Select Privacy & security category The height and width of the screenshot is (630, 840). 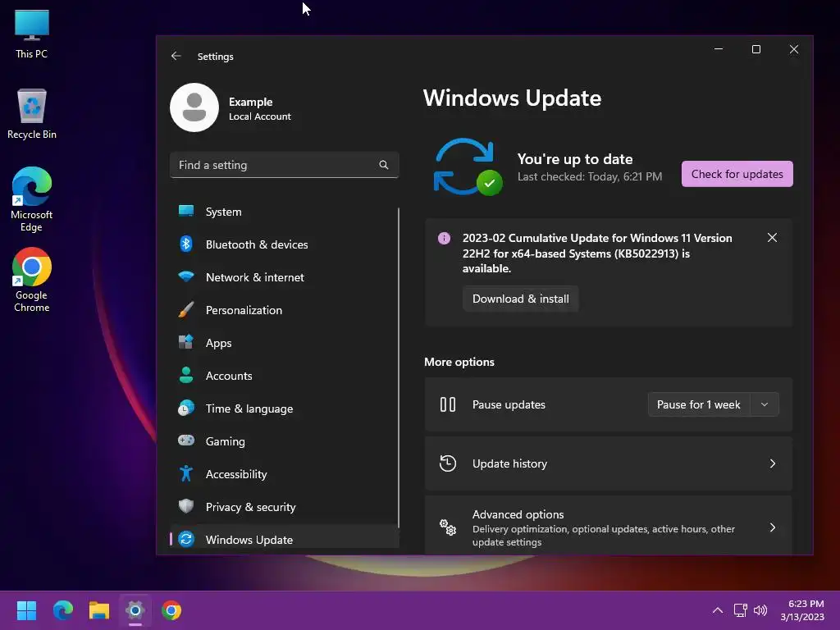pos(284,507)
